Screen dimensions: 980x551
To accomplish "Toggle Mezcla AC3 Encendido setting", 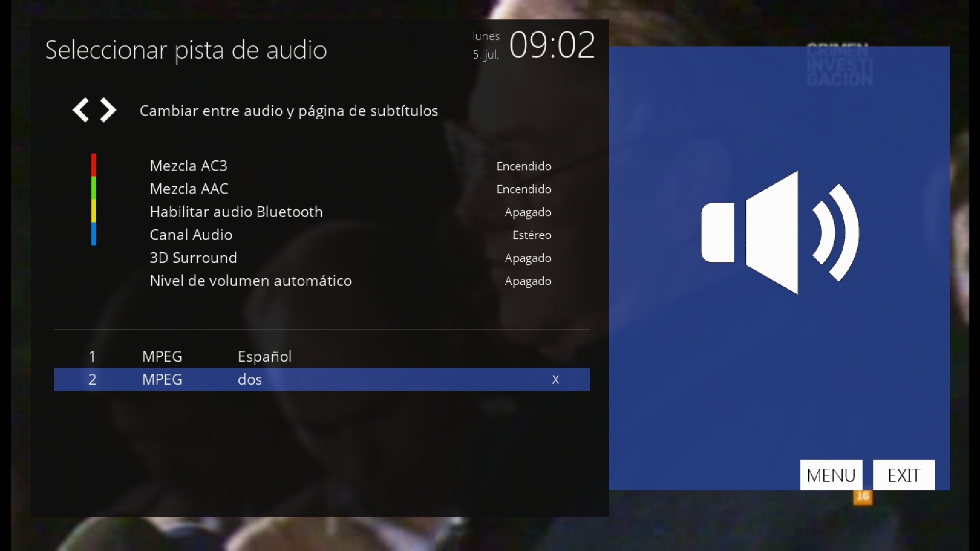I will click(x=523, y=166).
